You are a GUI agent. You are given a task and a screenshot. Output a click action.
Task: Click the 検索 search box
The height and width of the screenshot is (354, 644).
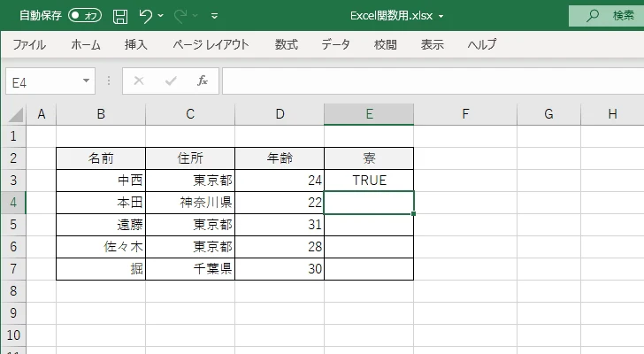point(606,16)
